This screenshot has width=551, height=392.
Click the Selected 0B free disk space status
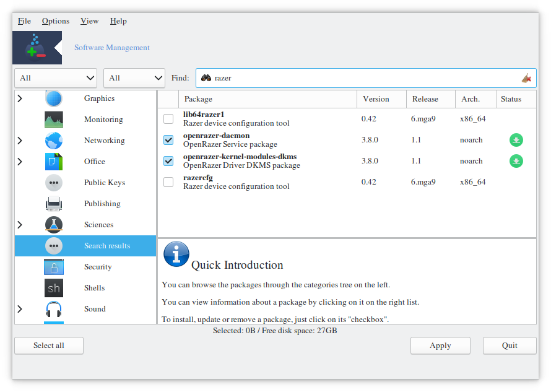coord(275,331)
